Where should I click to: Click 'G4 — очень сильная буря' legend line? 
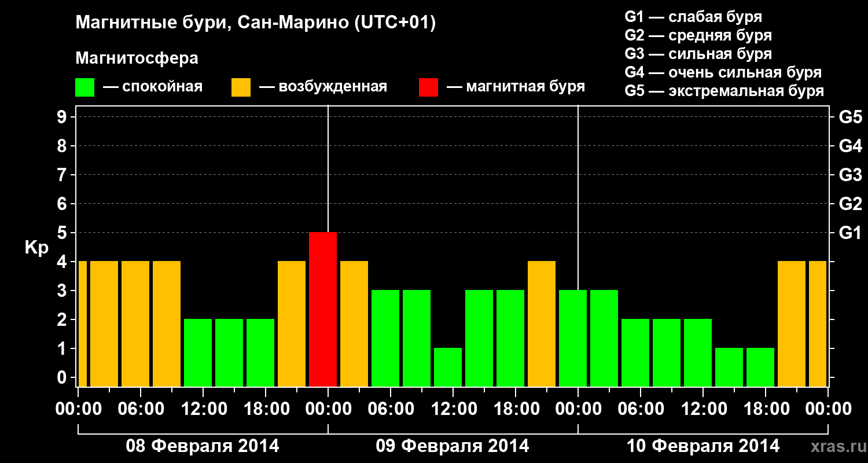(x=723, y=72)
